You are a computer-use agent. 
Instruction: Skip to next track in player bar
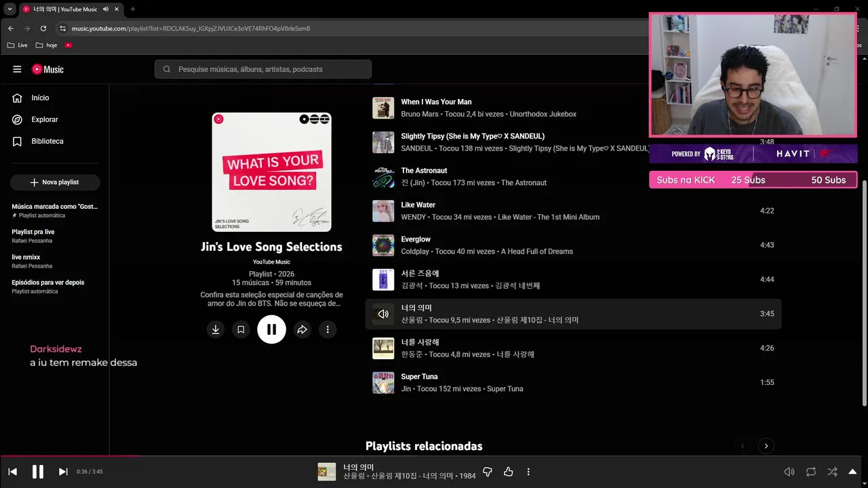63,472
